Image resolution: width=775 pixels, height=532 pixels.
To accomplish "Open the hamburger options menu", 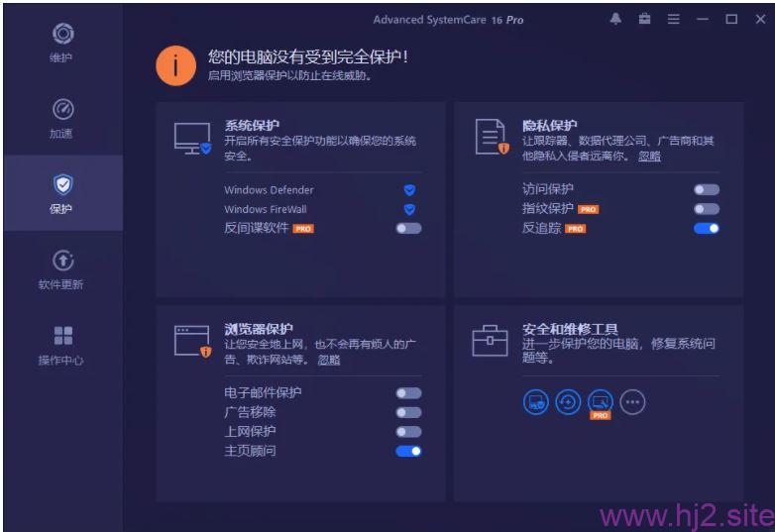I will pos(673,19).
